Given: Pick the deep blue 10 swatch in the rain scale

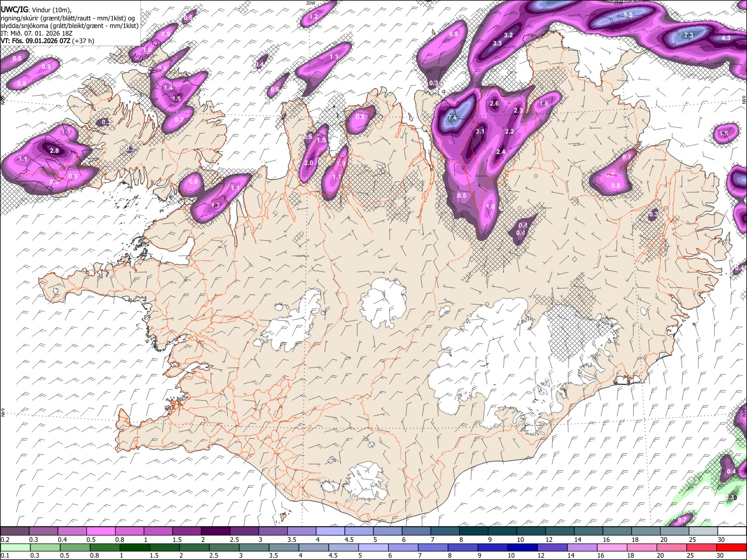Looking at the screenshot, I should click(x=523, y=547).
